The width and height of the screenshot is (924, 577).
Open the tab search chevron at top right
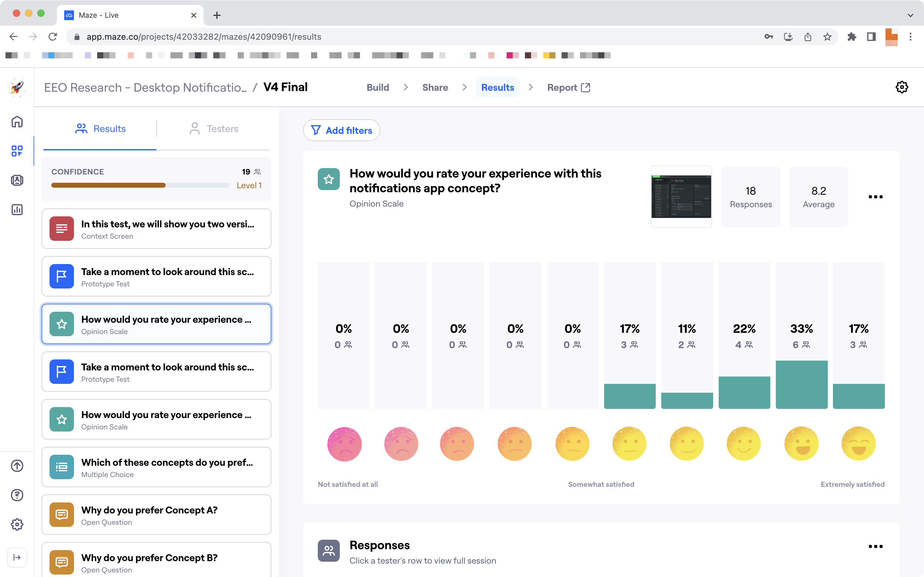click(910, 15)
